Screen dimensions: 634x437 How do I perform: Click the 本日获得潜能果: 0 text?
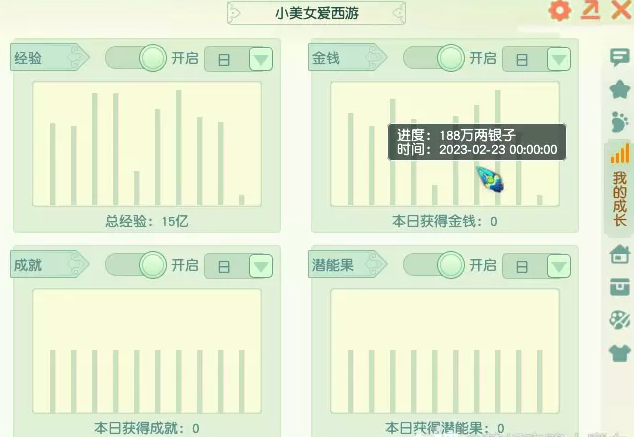click(444, 428)
